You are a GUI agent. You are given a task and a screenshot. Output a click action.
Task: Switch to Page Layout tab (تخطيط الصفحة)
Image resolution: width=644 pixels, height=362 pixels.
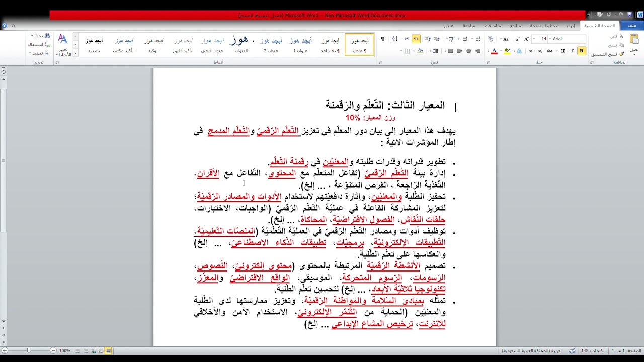tap(543, 26)
